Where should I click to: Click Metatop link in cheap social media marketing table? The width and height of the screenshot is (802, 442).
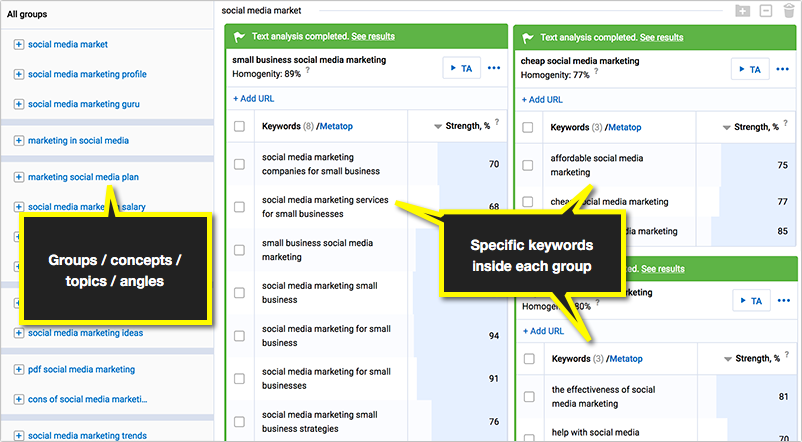(x=624, y=127)
